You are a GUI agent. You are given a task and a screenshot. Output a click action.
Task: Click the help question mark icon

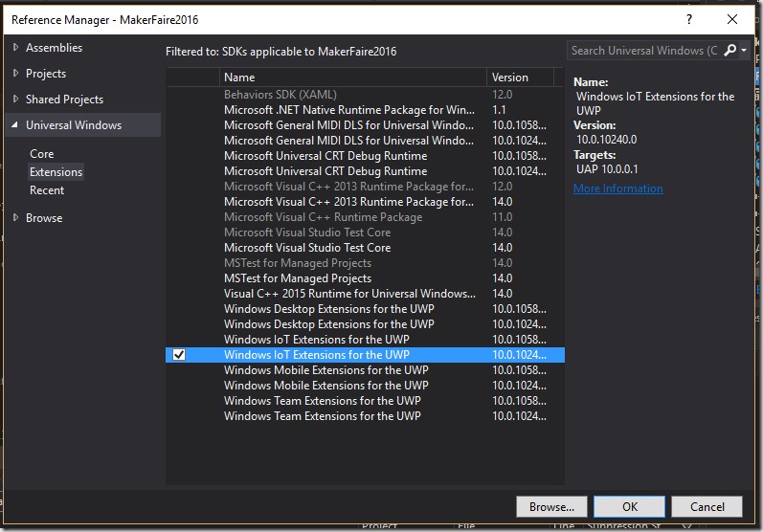tap(689, 19)
